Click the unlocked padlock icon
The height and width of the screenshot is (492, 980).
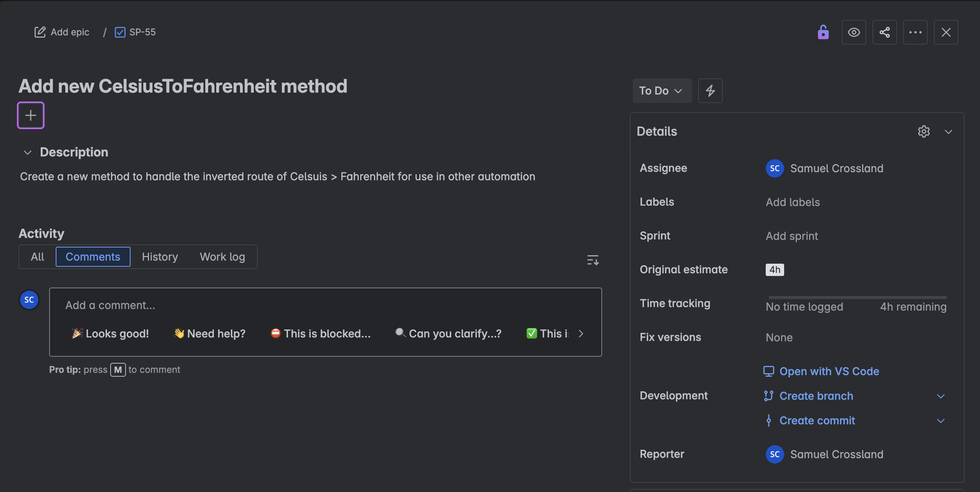pos(823,32)
